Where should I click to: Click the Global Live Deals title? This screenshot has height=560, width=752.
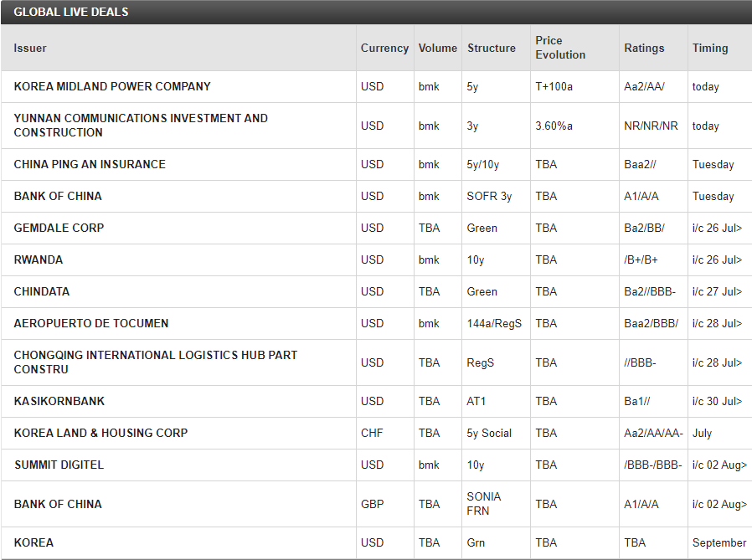pyautogui.click(x=71, y=12)
